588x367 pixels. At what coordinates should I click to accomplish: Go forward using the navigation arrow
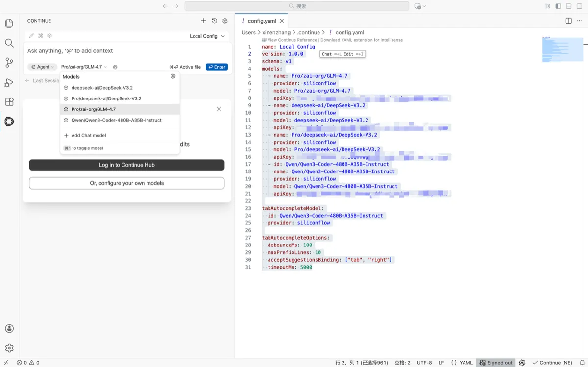(x=176, y=6)
